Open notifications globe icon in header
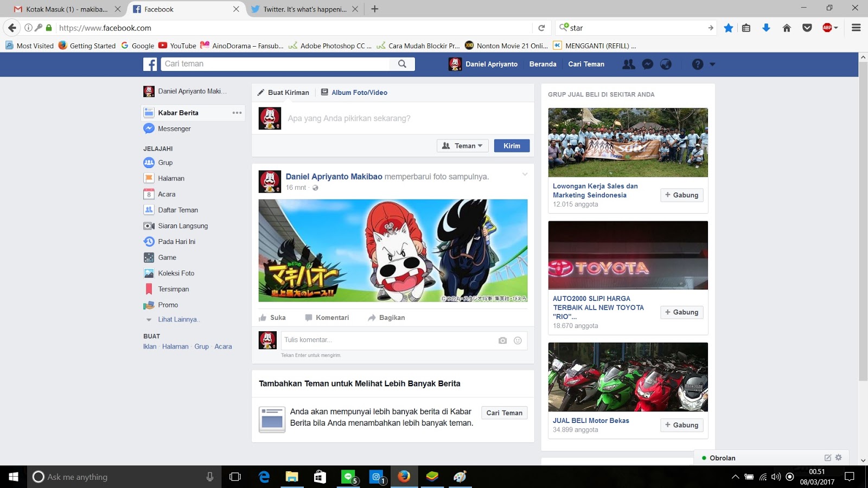Image resolution: width=868 pixels, height=488 pixels. coord(666,64)
